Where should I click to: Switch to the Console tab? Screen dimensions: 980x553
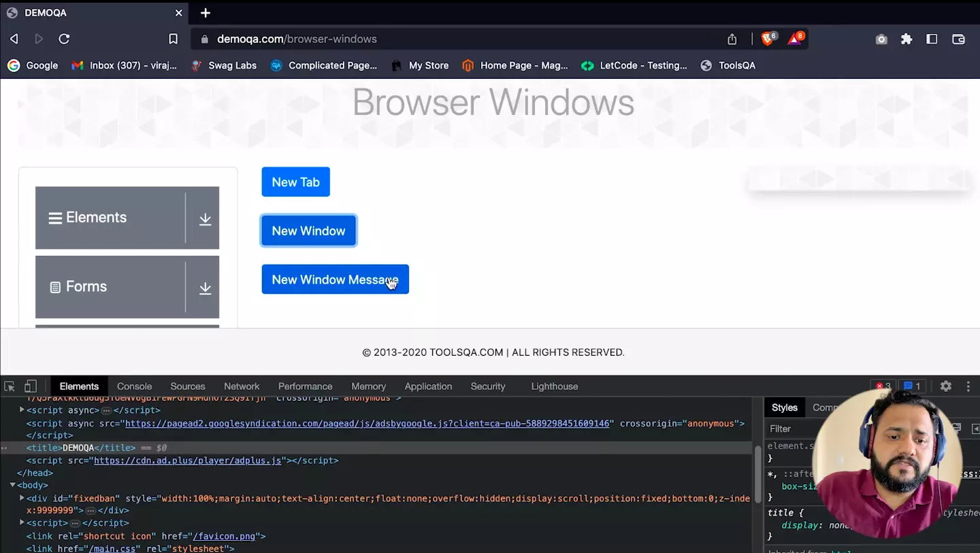point(134,386)
